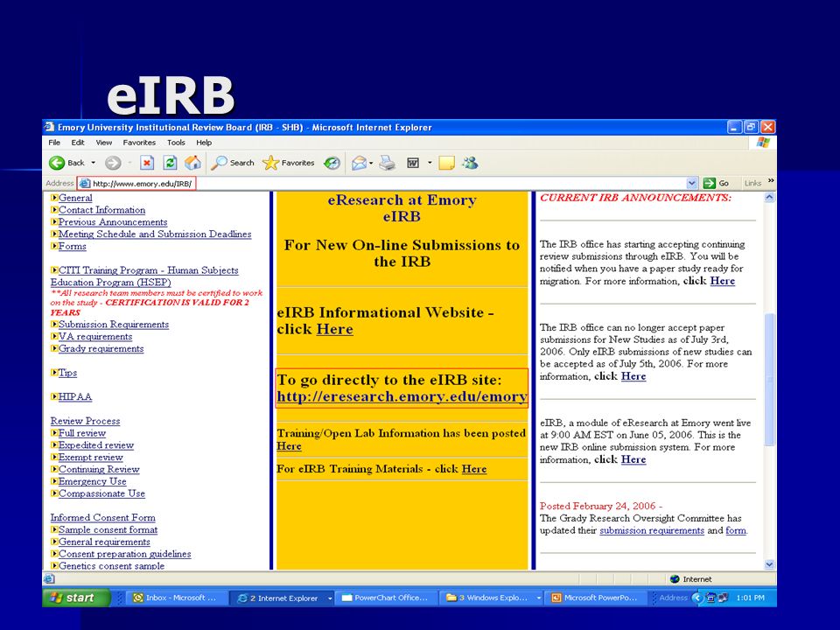Go to the Home page icon

[192, 163]
